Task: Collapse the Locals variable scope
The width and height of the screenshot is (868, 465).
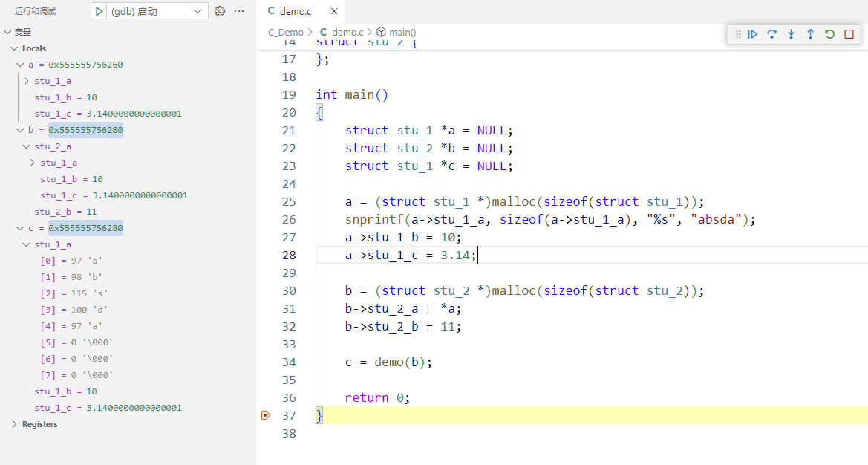Action: tap(14, 48)
